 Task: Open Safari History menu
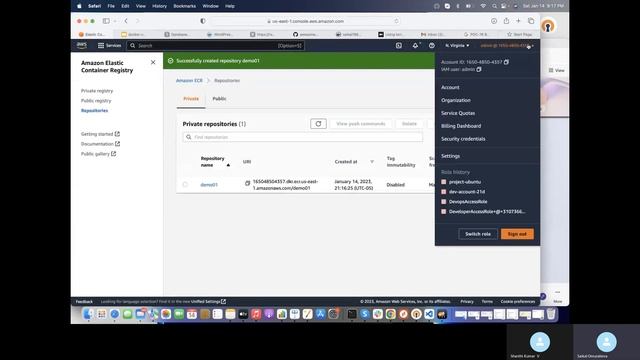[x=159, y=6]
